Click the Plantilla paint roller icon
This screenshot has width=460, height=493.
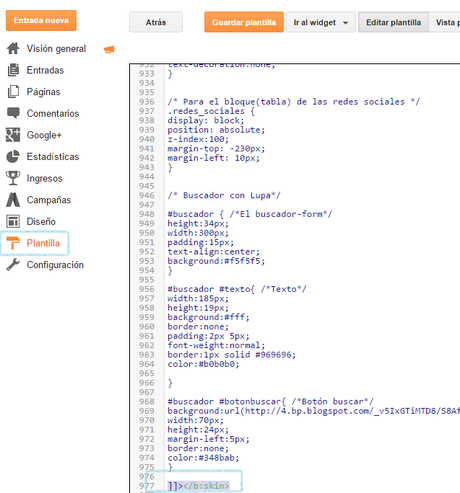click(13, 243)
